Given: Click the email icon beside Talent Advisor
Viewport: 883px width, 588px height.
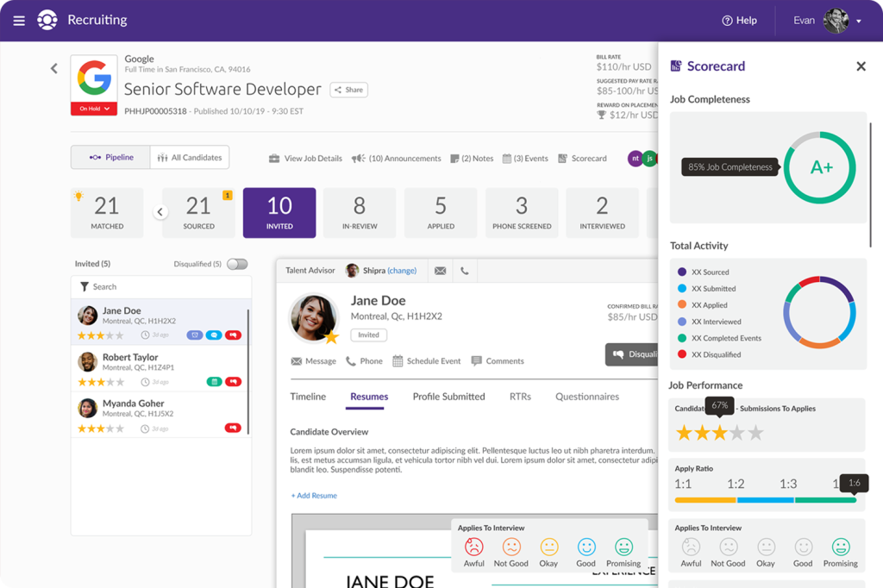Looking at the screenshot, I should [x=441, y=271].
